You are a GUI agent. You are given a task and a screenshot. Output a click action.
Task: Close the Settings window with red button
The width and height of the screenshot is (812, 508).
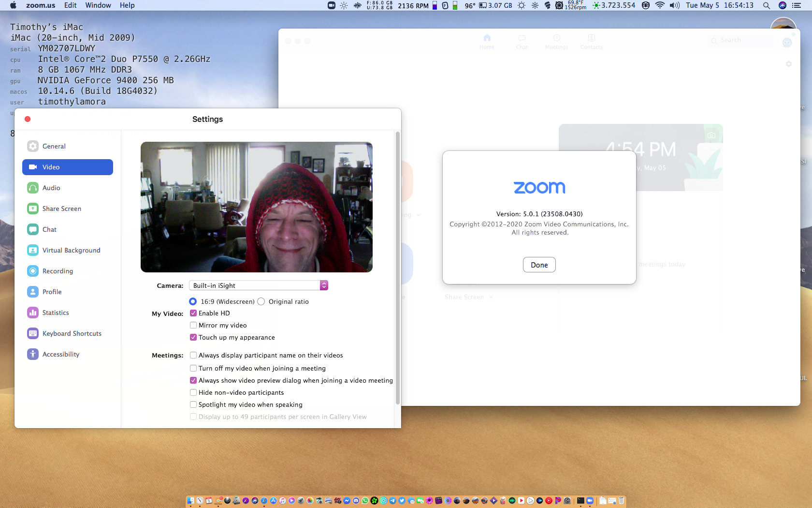pos(28,119)
